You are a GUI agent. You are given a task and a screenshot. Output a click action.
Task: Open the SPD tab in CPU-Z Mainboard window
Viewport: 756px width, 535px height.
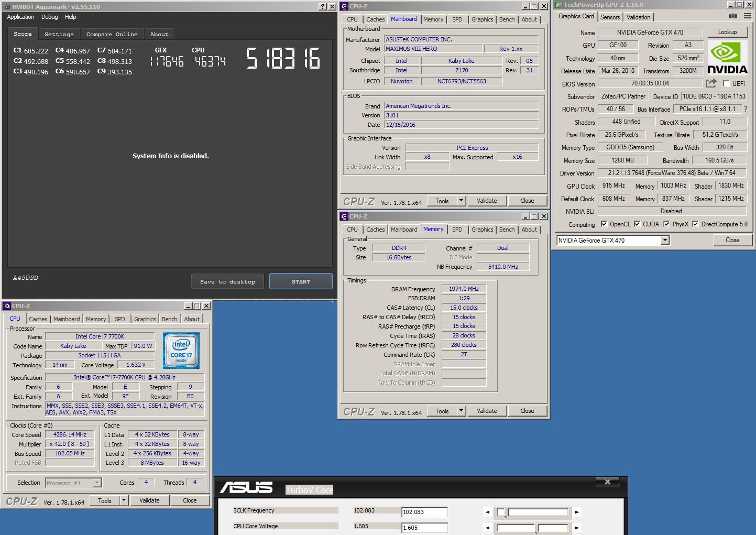click(x=457, y=19)
